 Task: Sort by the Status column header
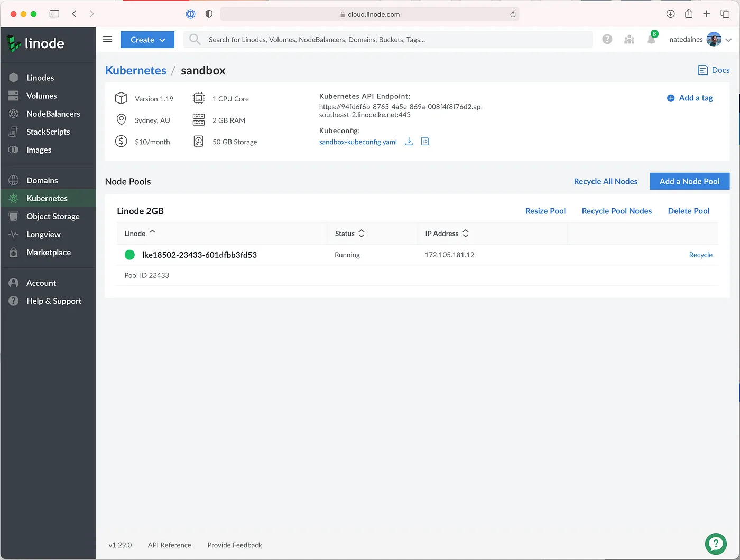pos(350,233)
